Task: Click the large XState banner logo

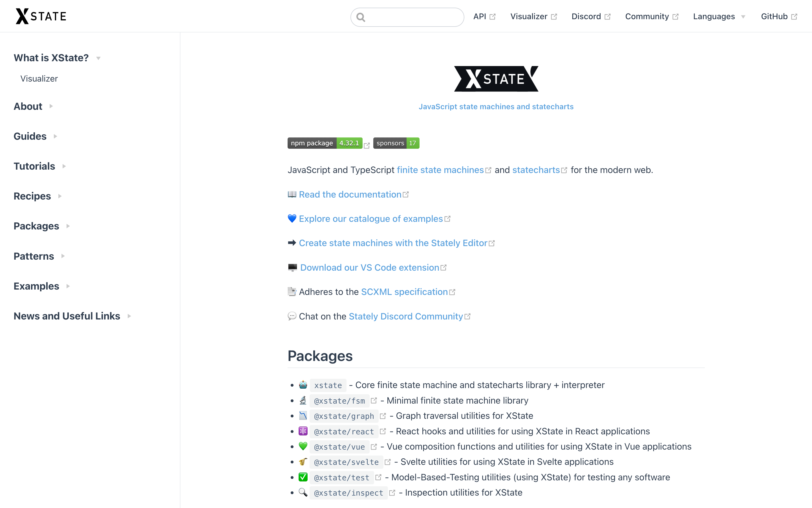Action: 496,79
